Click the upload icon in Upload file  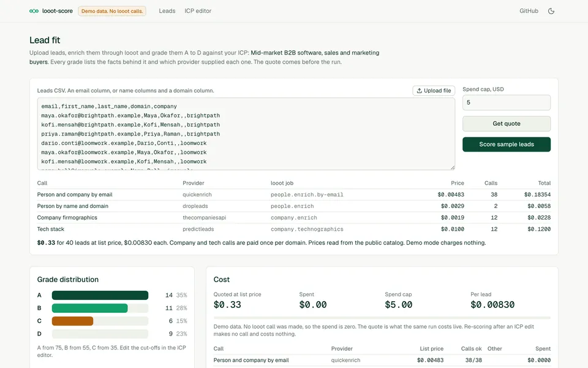[x=419, y=91]
